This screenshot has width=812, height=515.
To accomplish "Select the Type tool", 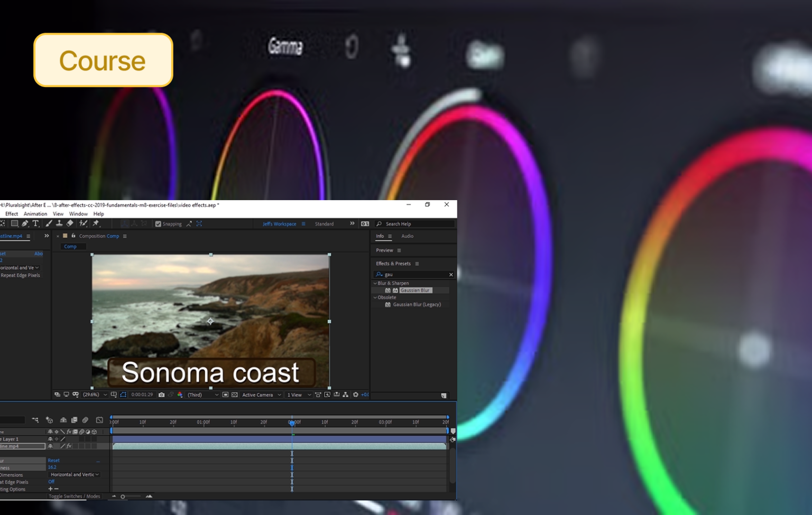I will pyautogui.click(x=35, y=224).
